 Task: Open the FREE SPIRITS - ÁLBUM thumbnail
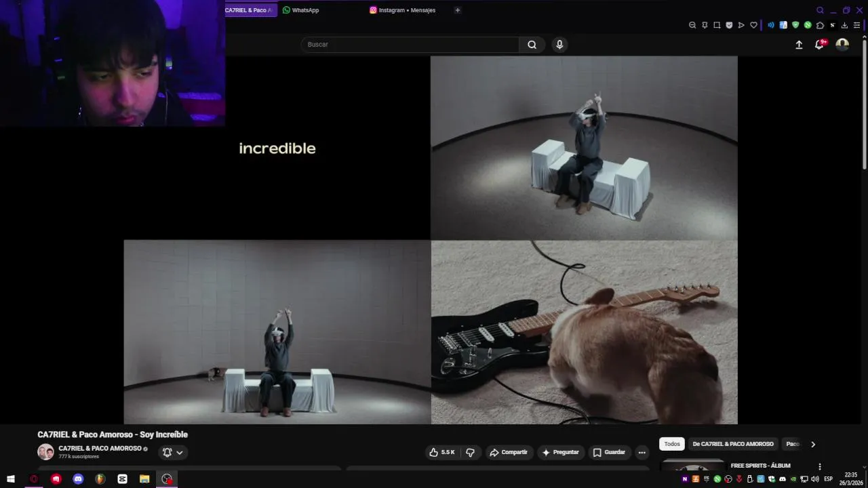692,465
